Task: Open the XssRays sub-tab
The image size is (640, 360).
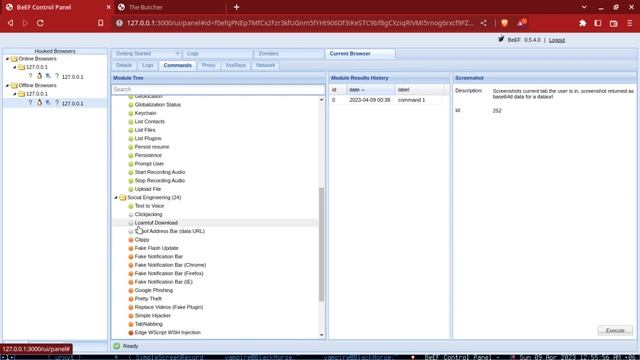Action: point(236,65)
